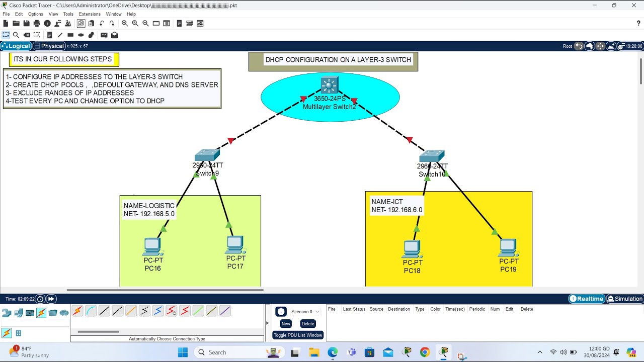The height and width of the screenshot is (362, 644).
Task: Create a new file from toolbar
Action: click(6, 23)
